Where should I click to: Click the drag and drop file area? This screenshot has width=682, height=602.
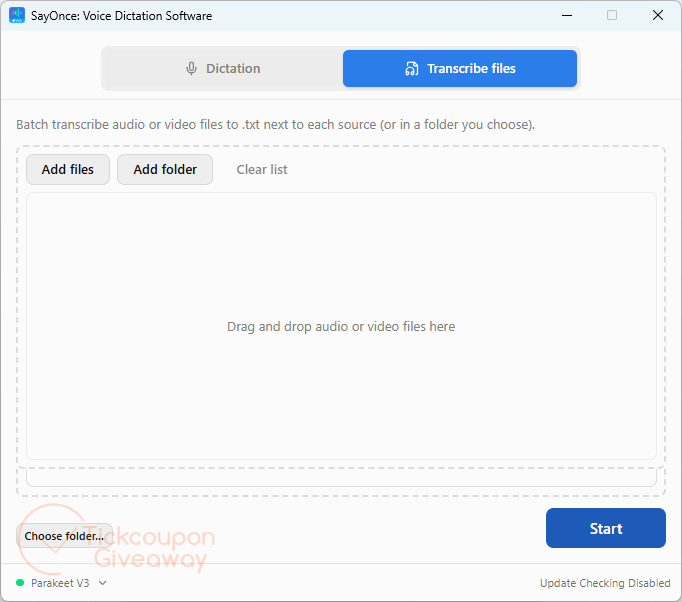tap(341, 326)
